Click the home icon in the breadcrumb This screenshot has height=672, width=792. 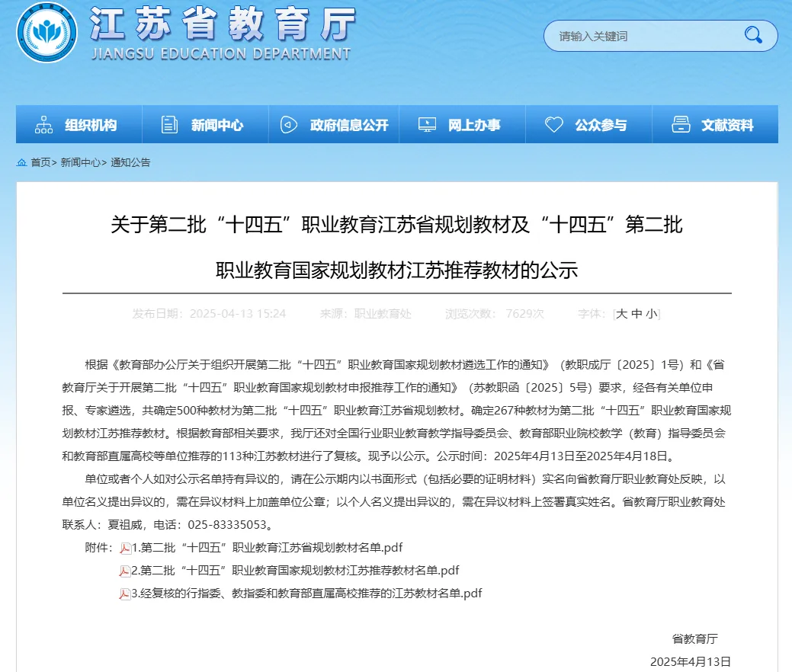point(21,162)
